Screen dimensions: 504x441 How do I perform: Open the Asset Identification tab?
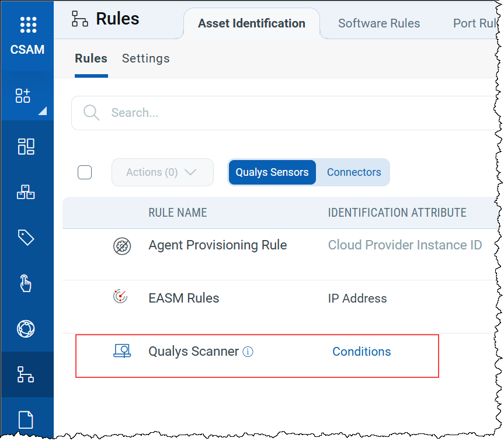point(251,23)
